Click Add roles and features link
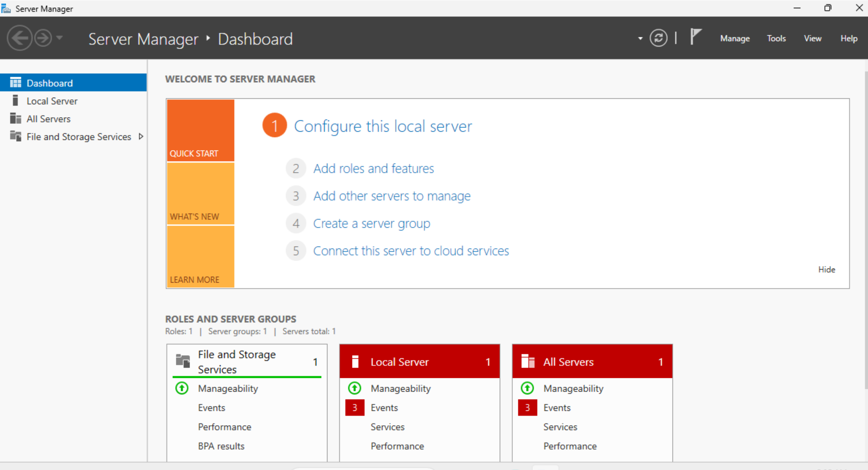Image resolution: width=868 pixels, height=470 pixels. click(373, 169)
